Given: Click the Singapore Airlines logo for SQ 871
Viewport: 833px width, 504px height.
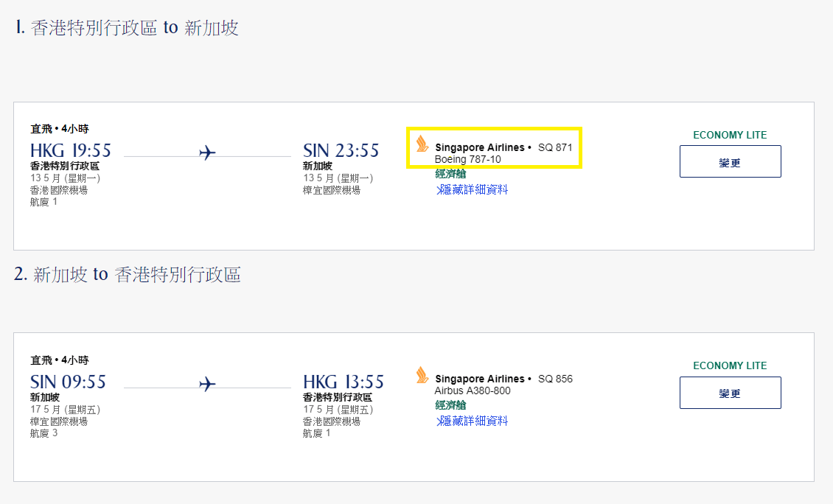Looking at the screenshot, I should (422, 144).
